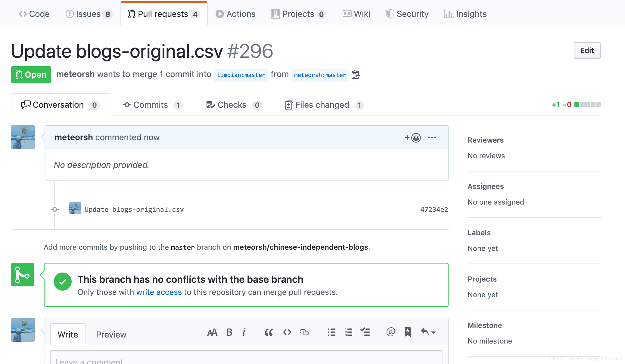Click the green merge status icon

click(x=23, y=275)
